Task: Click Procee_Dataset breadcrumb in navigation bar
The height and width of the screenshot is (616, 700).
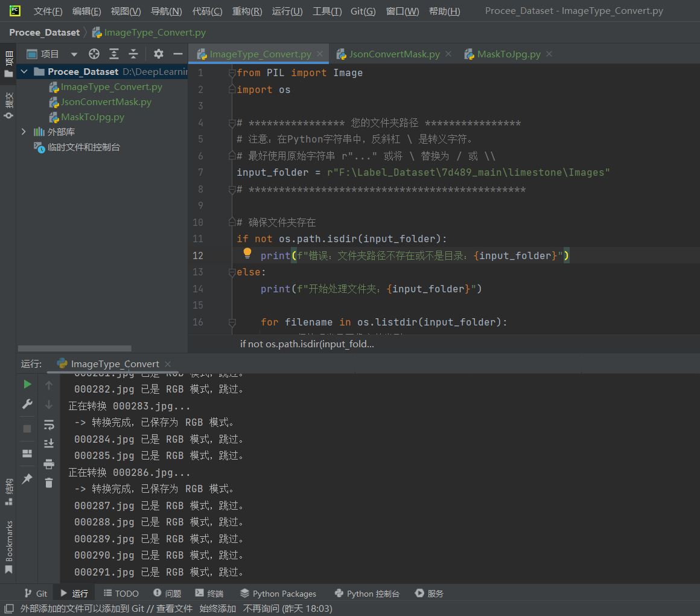Action: point(44,32)
